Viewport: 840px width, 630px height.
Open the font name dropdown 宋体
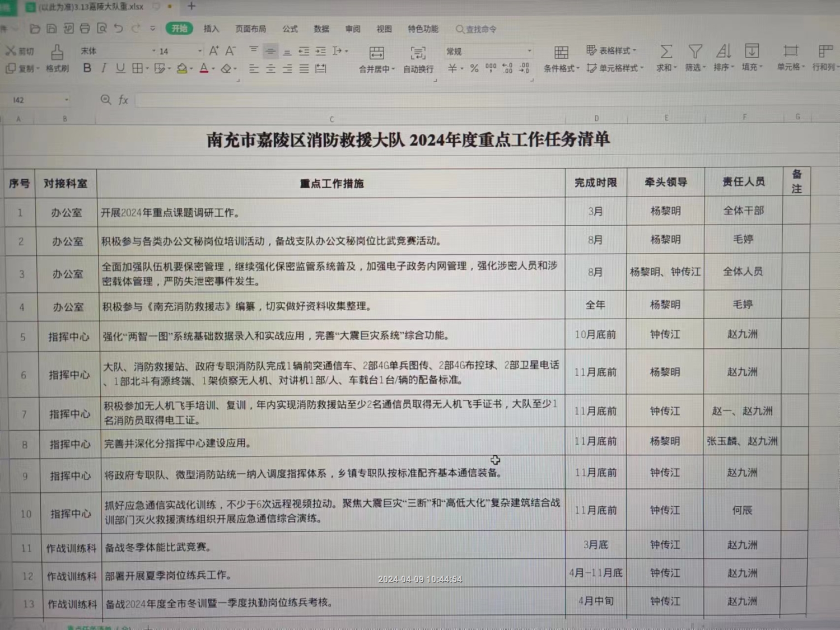tap(153, 51)
